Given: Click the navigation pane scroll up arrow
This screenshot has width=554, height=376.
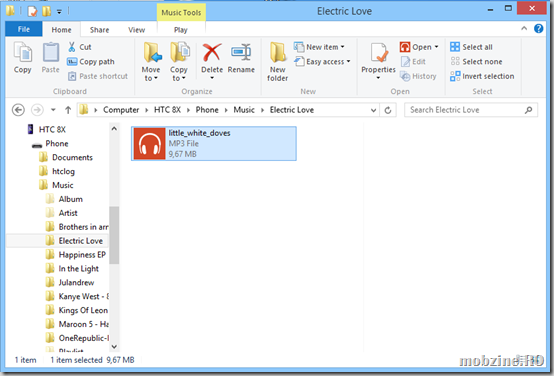Looking at the screenshot, I should [x=114, y=129].
